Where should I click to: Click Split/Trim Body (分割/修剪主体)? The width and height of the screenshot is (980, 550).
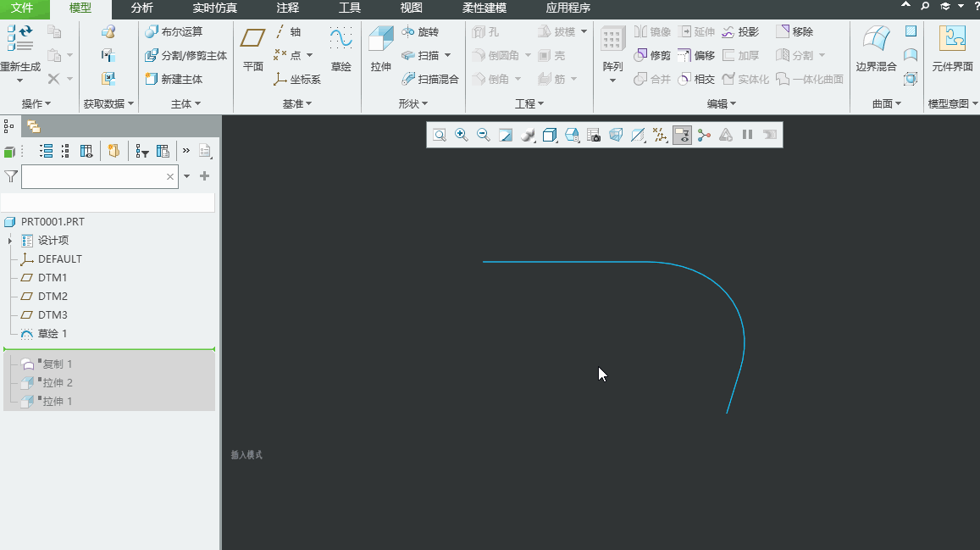click(186, 56)
